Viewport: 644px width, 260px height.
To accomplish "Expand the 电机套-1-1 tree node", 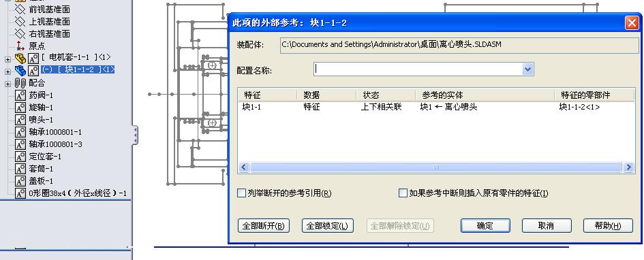I will [x=7, y=59].
